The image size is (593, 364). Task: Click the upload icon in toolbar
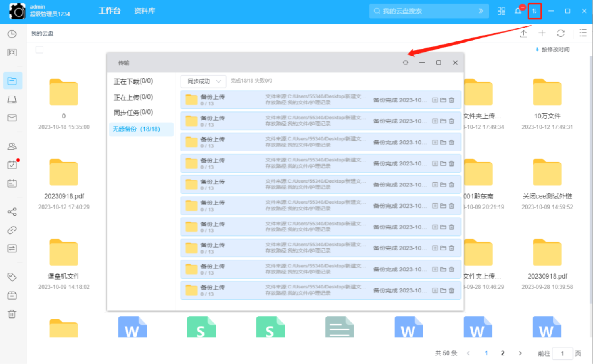(x=524, y=34)
